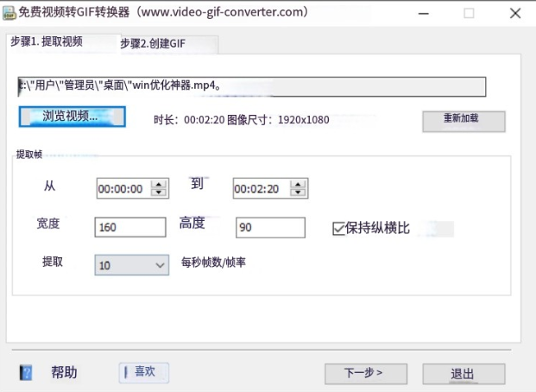Decrease the 从 start time with down arrow
The height and width of the screenshot is (392, 536).
[x=159, y=193]
